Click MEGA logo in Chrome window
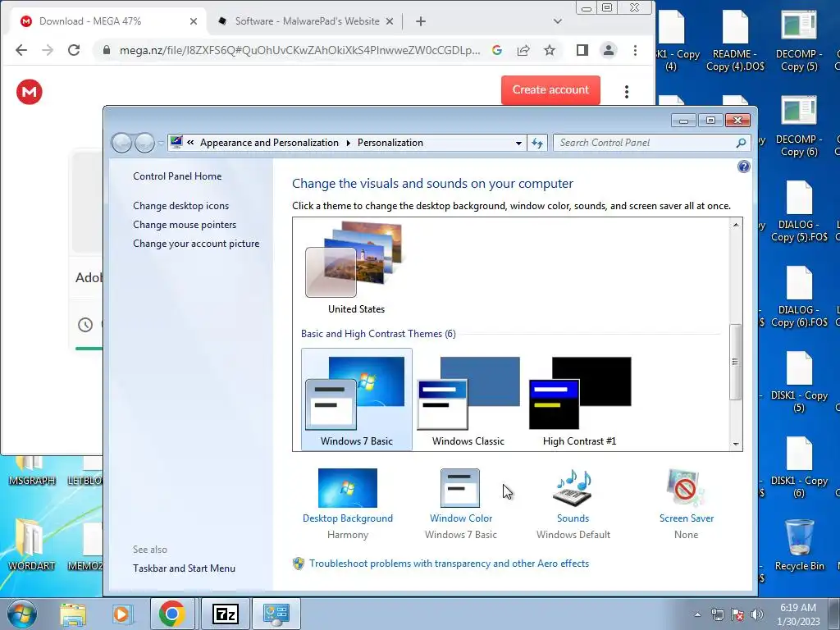 coord(29,92)
